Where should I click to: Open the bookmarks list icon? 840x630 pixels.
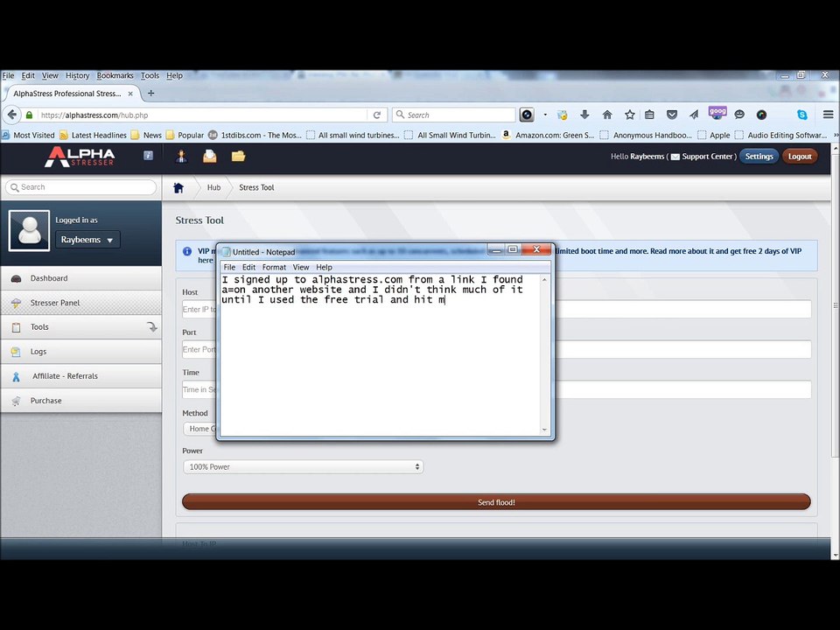[x=649, y=115]
